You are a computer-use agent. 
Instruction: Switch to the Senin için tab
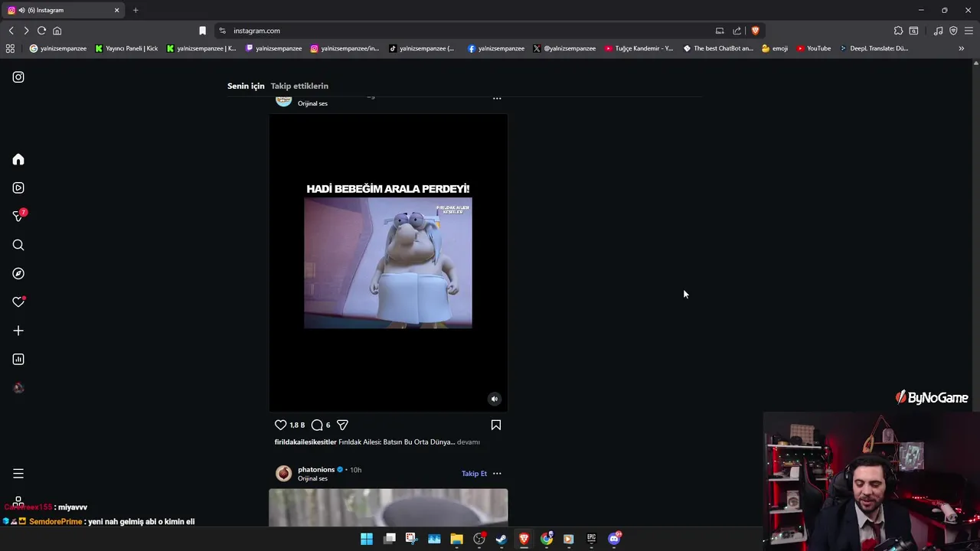pyautogui.click(x=246, y=86)
